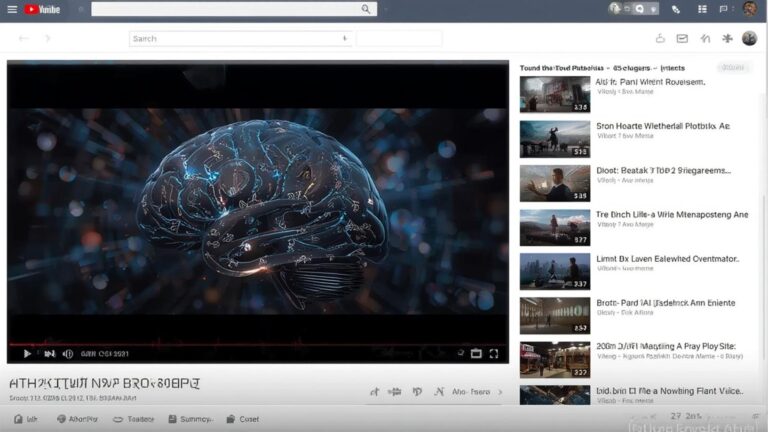Viewport: 768px width, 432px height.
Task: Open video 'Masgting A Pray Ploy Site'
Action: [x=666, y=346]
